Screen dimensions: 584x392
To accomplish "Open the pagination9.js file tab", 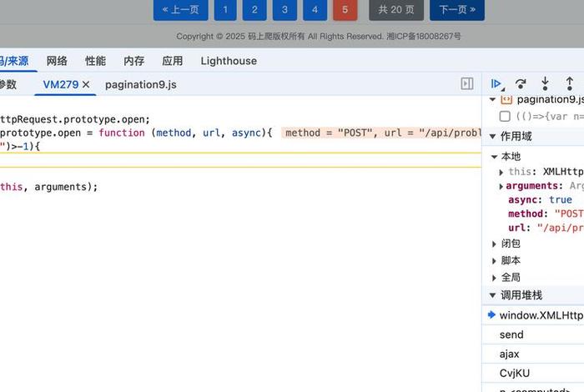I will (x=140, y=84).
